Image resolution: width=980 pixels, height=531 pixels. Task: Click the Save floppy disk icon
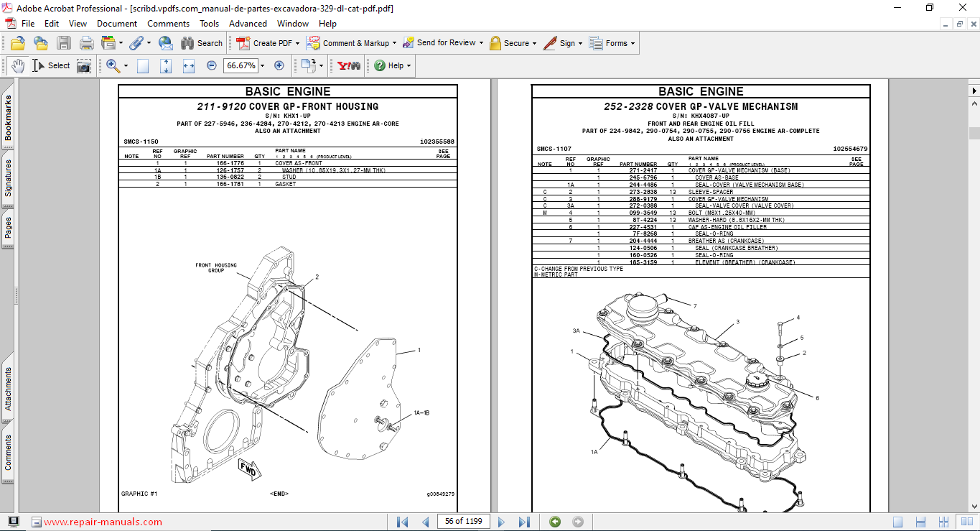[x=64, y=43]
